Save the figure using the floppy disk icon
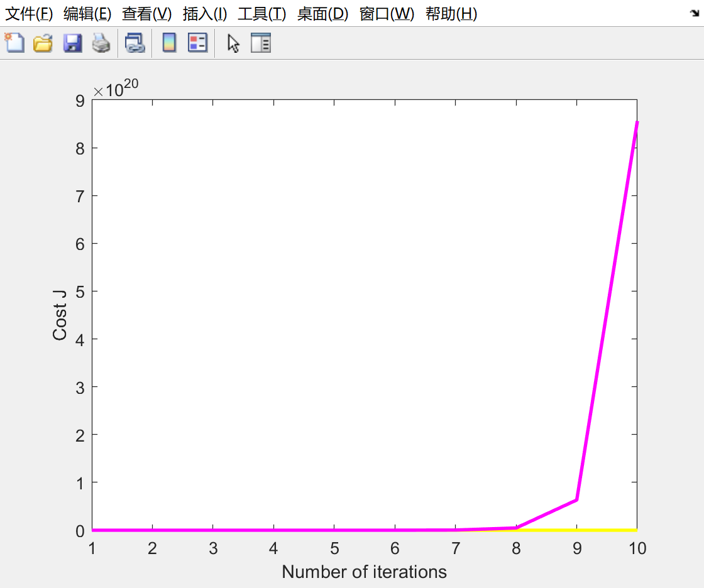Image resolution: width=704 pixels, height=588 pixels. [x=72, y=43]
